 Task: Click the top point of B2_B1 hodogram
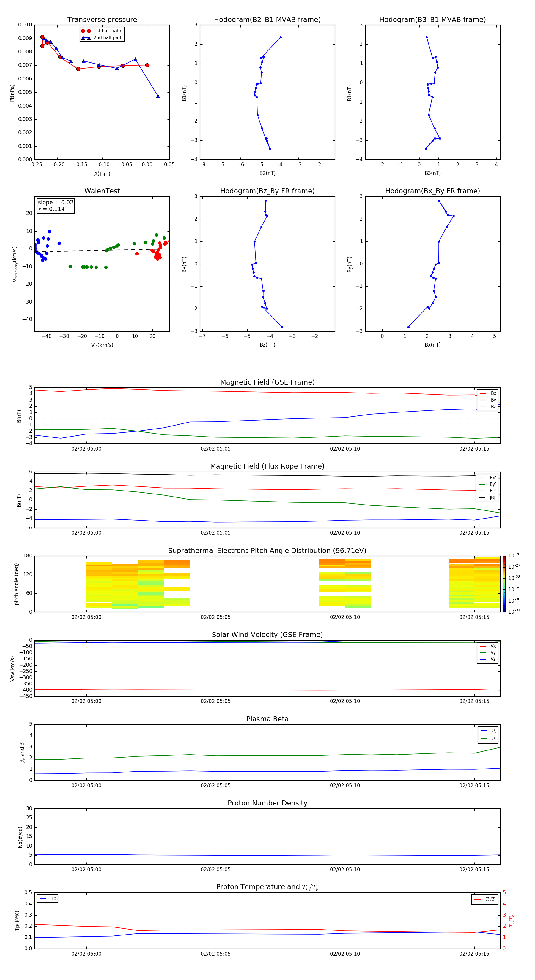point(281,37)
